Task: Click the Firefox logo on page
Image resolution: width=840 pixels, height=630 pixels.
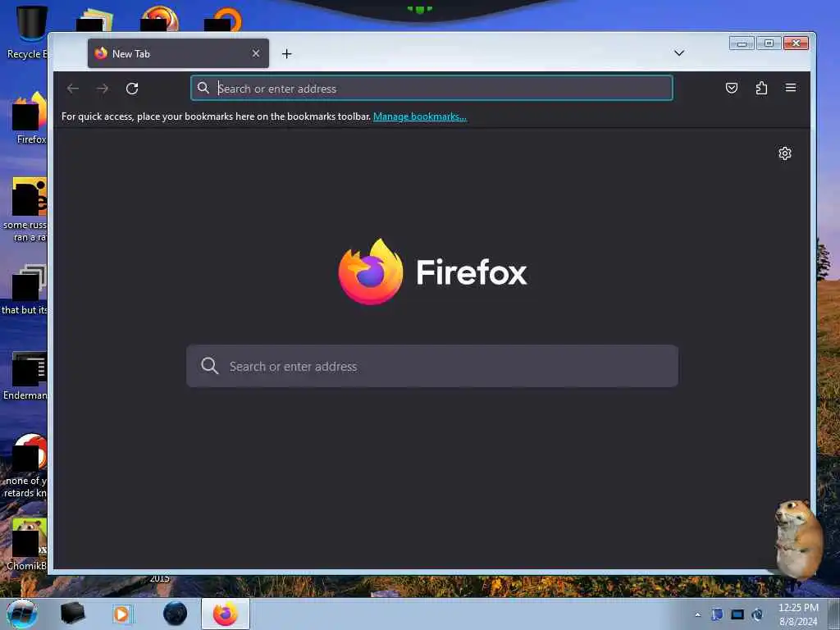Action: pos(370,272)
